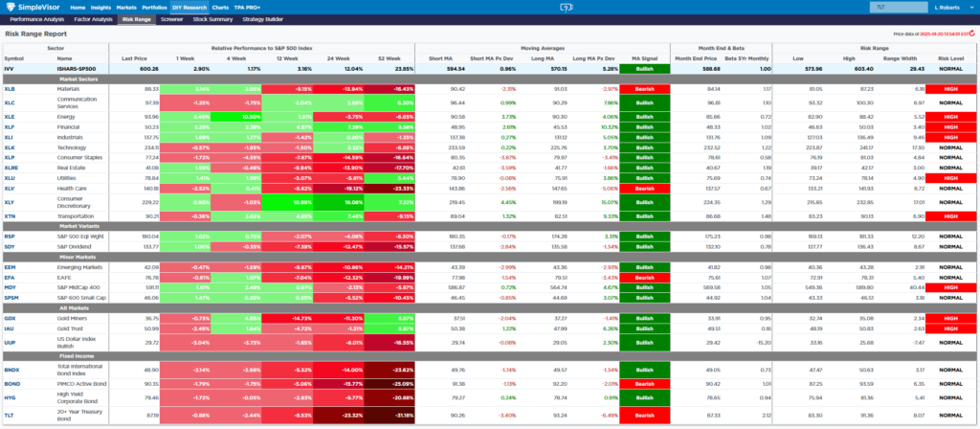Click the Fixed Income section header
This screenshot has height=429, width=980.
pos(78,355)
